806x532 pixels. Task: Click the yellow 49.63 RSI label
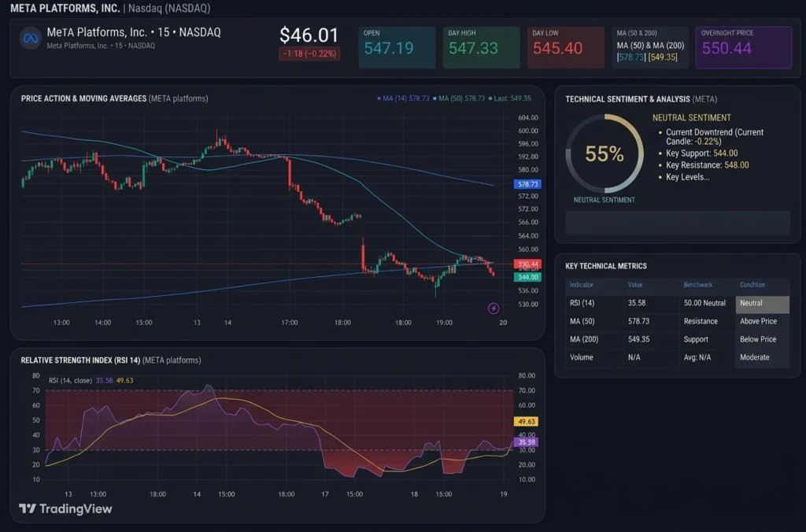(526, 422)
